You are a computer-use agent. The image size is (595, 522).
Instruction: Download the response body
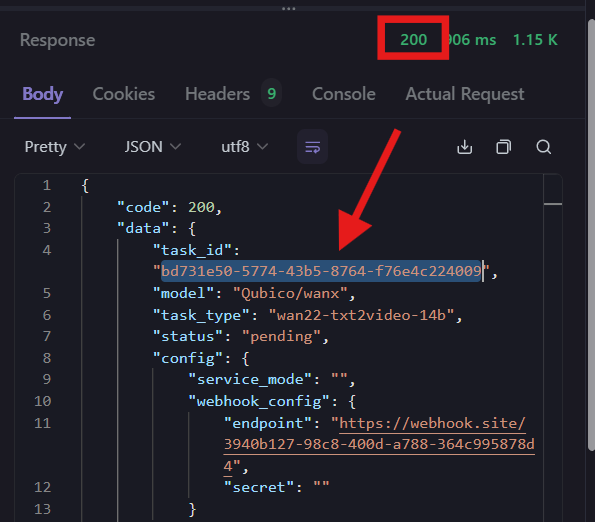[464, 147]
